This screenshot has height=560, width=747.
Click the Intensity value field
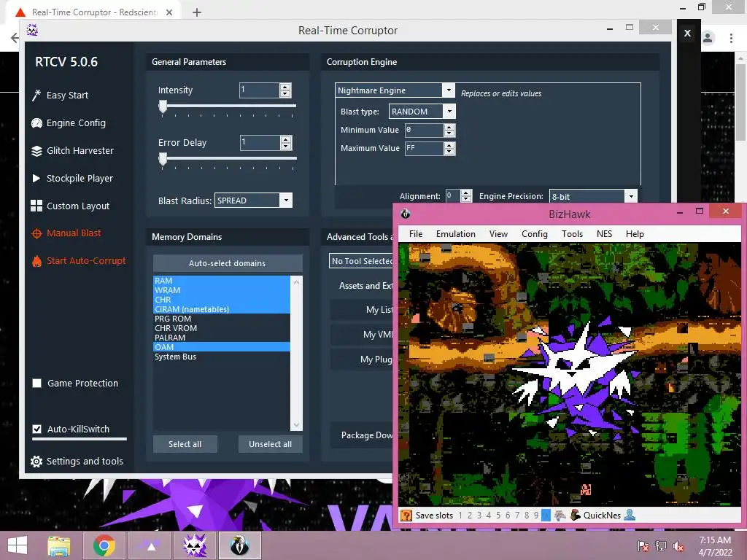259,90
